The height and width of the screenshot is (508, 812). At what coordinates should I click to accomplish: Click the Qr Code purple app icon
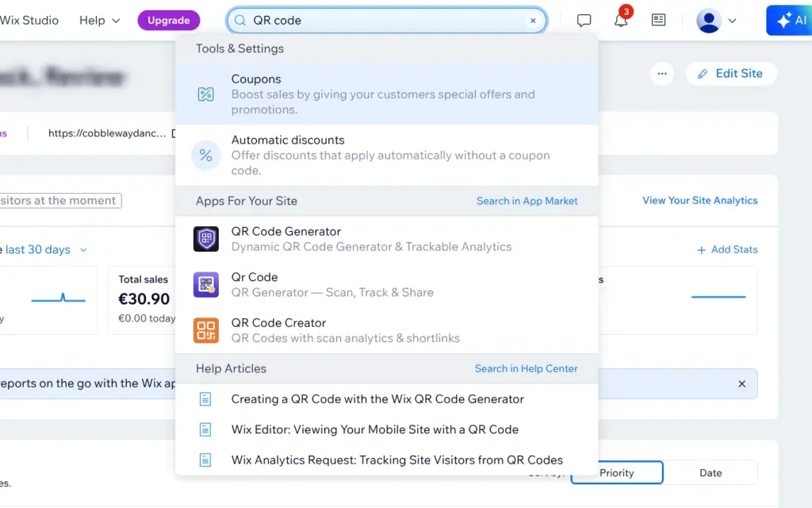point(205,285)
